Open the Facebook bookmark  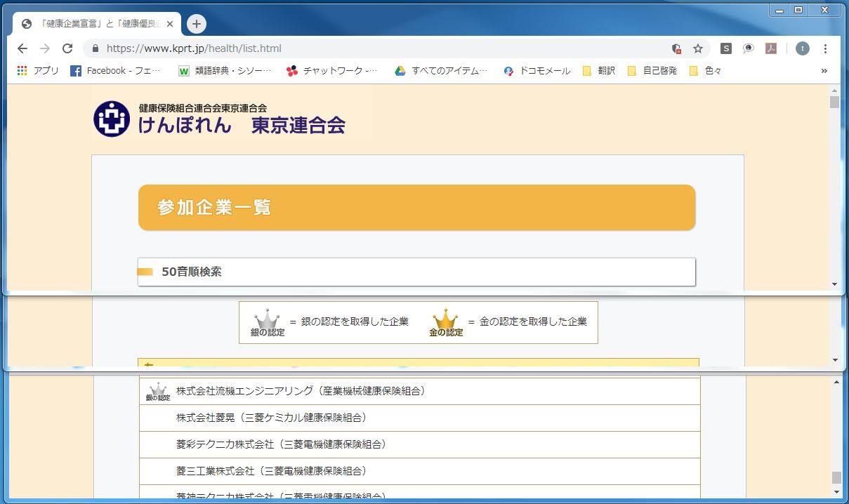[115, 71]
